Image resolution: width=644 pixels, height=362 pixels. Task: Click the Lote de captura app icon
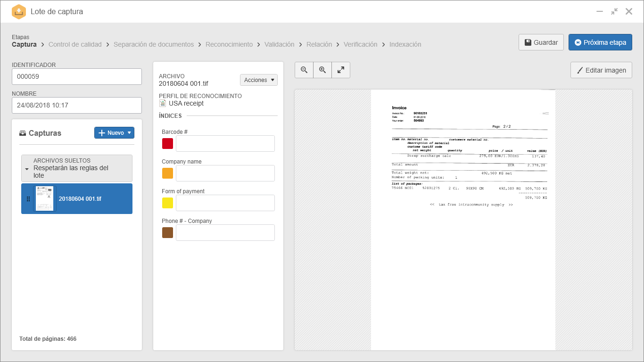point(18,11)
